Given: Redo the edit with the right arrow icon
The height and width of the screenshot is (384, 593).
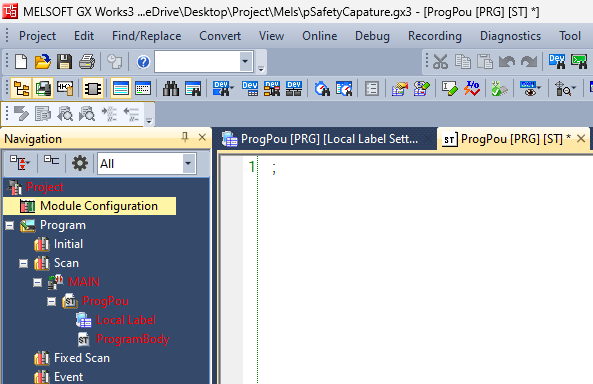Looking at the screenshot, I should [529, 61].
